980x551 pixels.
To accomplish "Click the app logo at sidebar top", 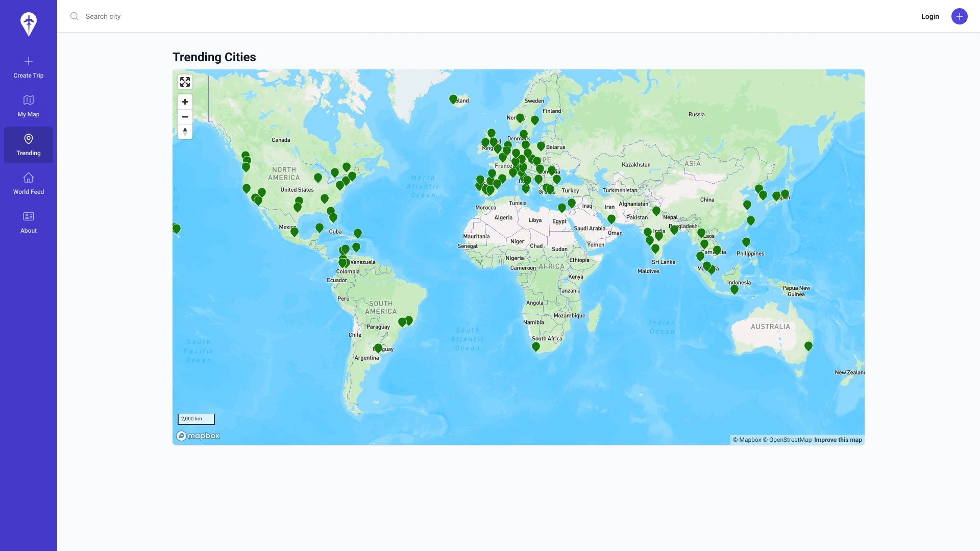I will pos(28,23).
